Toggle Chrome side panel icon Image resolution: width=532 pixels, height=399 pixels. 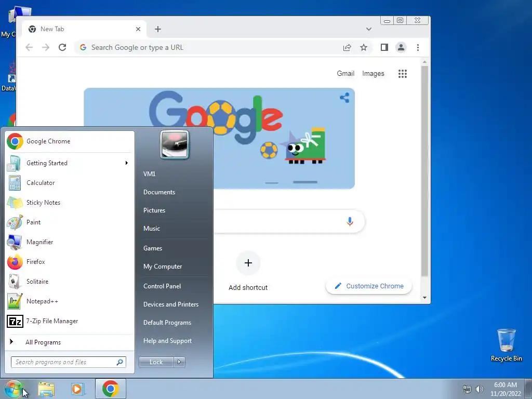384,47
